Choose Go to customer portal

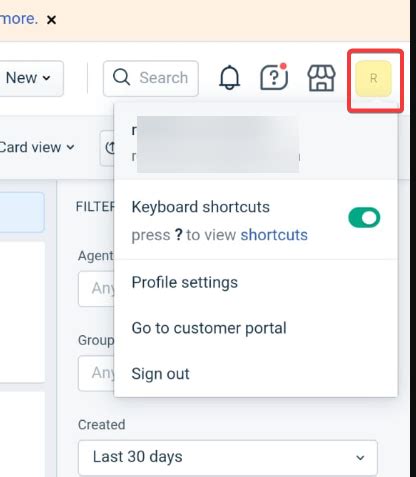(x=209, y=328)
